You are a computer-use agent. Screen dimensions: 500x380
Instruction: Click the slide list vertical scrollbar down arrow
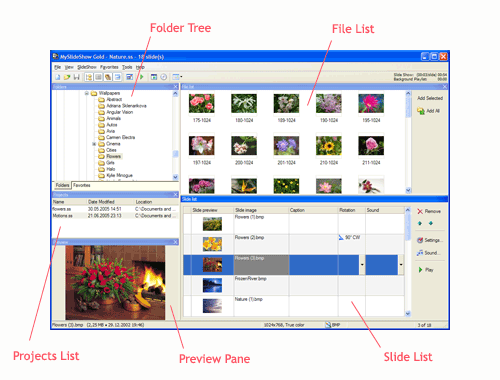click(x=408, y=313)
